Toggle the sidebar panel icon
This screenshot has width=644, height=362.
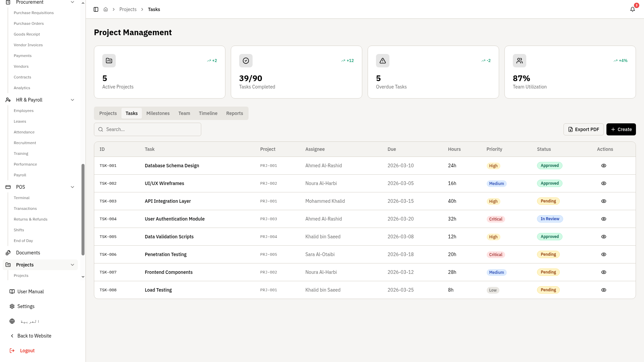[x=96, y=9]
